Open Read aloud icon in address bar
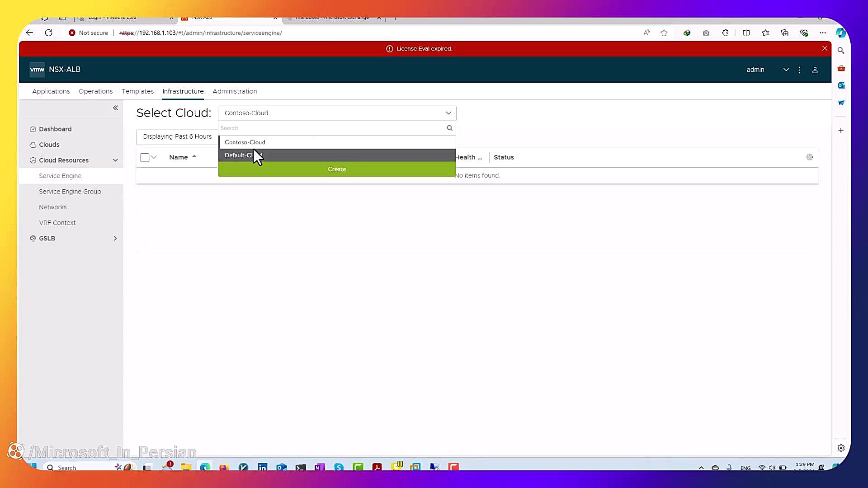Image resolution: width=868 pixels, height=488 pixels. 647,33
